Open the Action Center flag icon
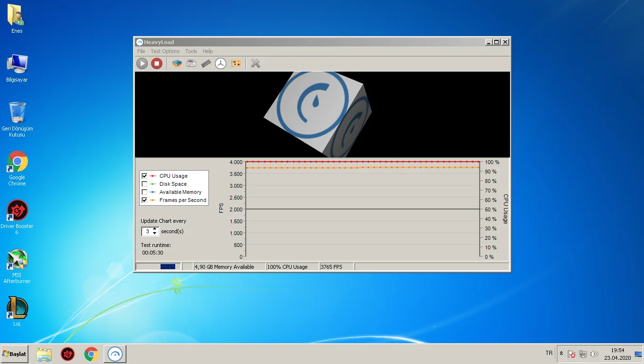The height and width of the screenshot is (364, 644). coord(572,354)
